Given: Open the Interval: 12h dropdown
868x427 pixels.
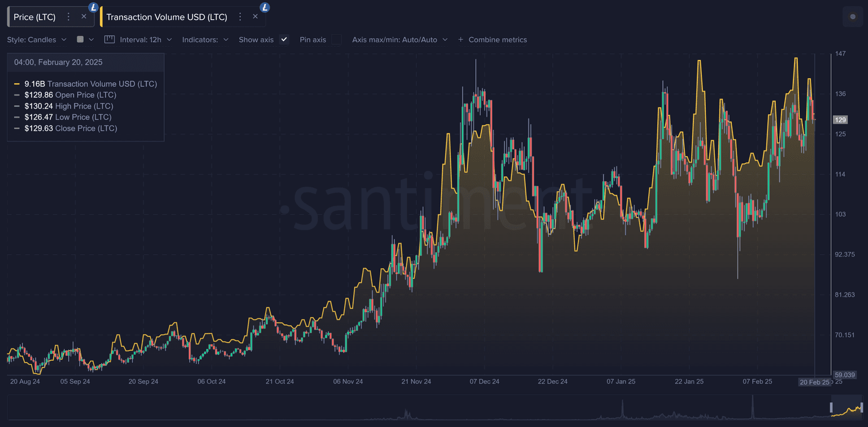Looking at the screenshot, I should 146,40.
